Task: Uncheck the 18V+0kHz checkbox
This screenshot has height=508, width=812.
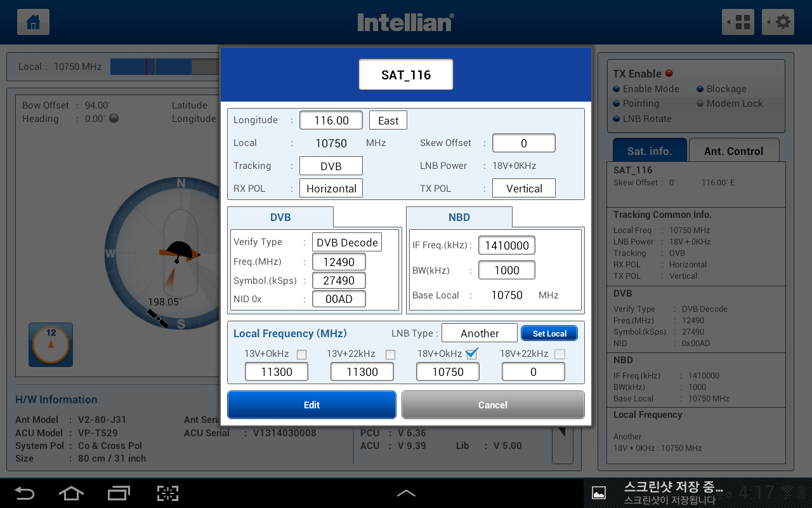Action: 471,354
